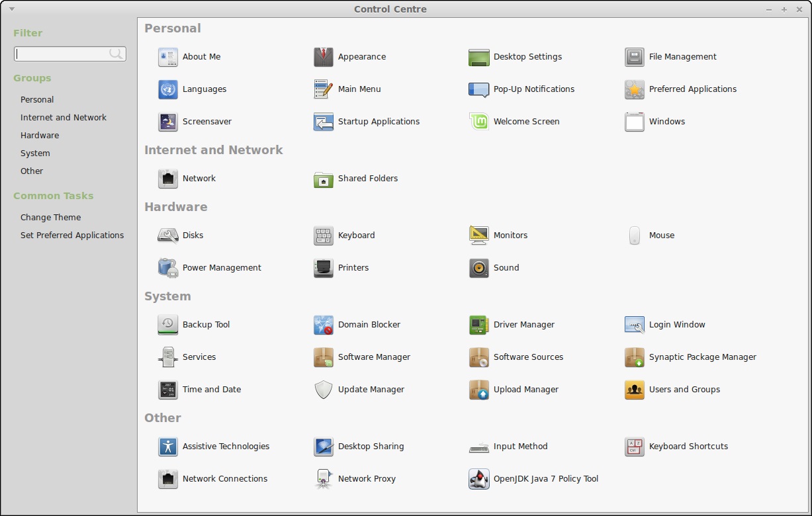This screenshot has height=516, width=812.
Task: Open the Desktop Settings icon
Action: [x=479, y=57]
